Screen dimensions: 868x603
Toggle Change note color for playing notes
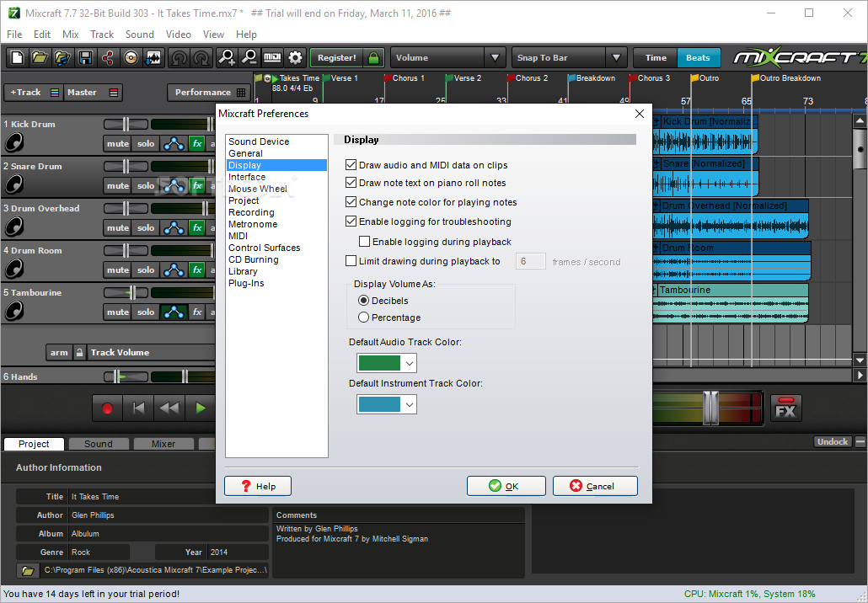pos(351,202)
